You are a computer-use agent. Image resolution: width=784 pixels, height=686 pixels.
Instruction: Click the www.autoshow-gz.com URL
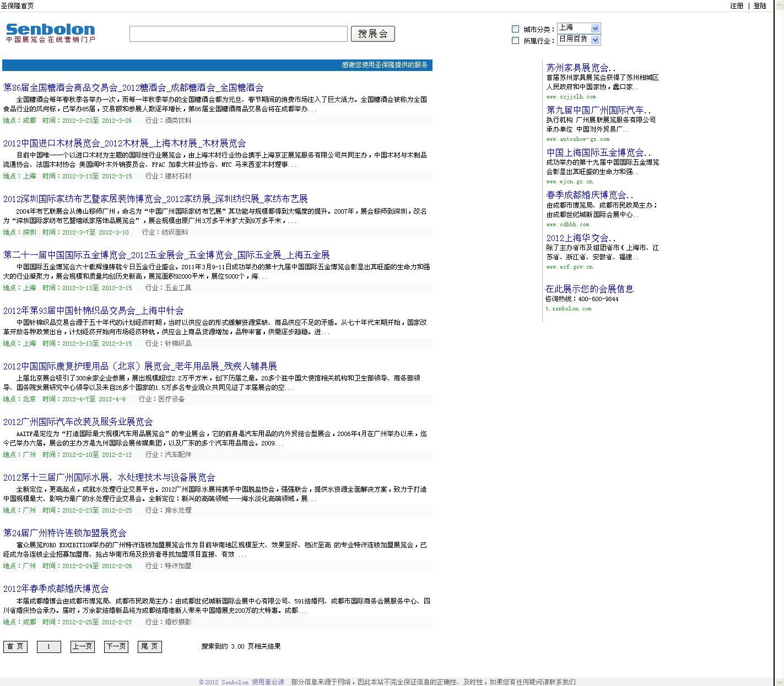pos(578,139)
